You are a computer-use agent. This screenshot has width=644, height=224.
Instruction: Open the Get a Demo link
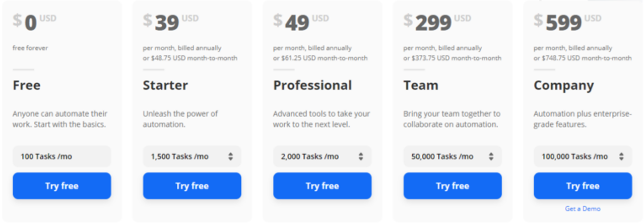click(583, 209)
